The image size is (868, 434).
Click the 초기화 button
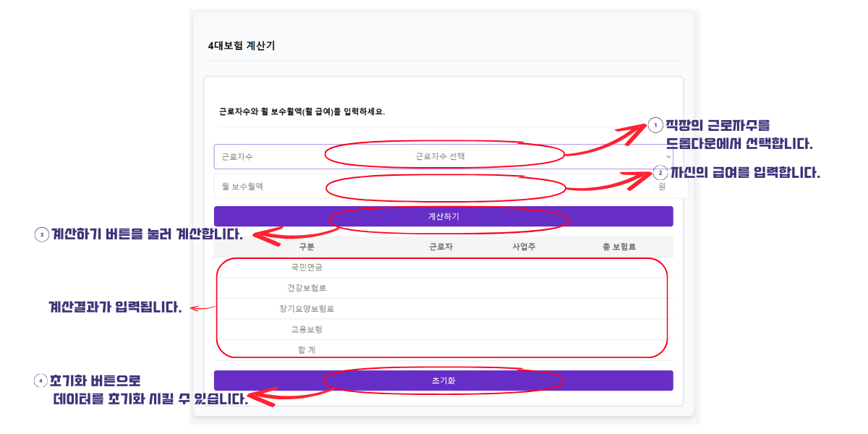(x=443, y=380)
